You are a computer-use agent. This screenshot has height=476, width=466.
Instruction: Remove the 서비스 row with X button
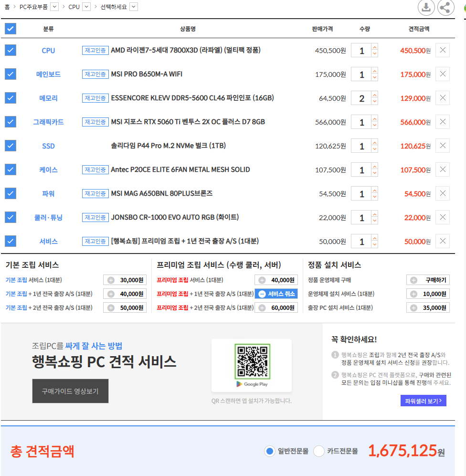pos(443,241)
